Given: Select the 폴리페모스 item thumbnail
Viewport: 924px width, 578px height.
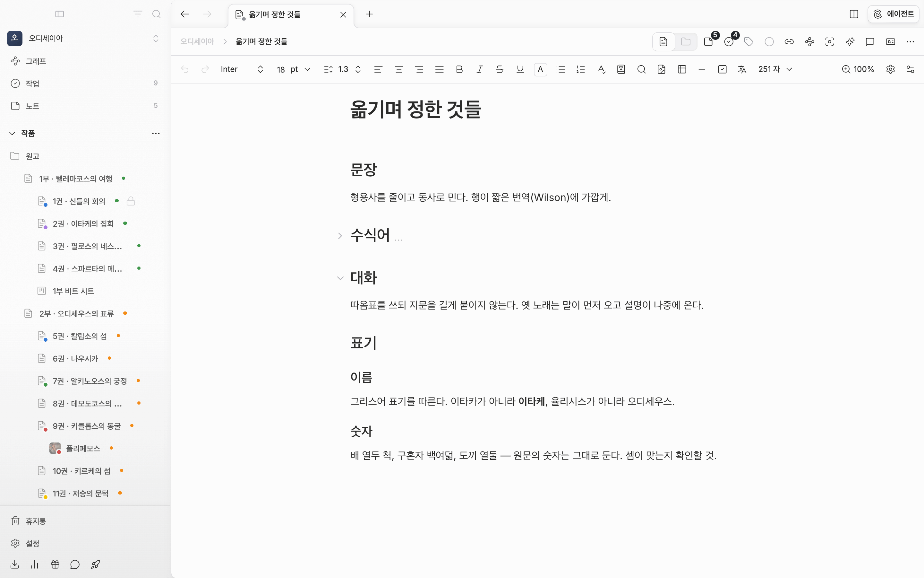Looking at the screenshot, I should (x=55, y=448).
